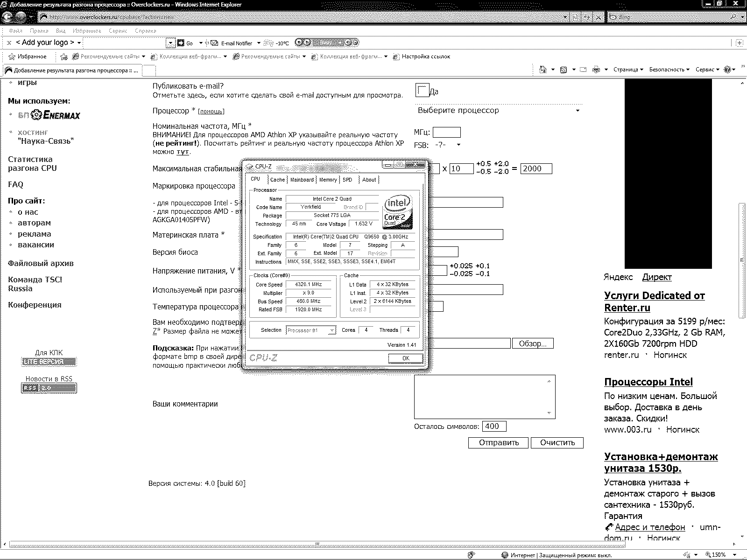The height and width of the screenshot is (560, 747).
Task: Click the Read Mail icon in command bar
Action: coord(583,70)
